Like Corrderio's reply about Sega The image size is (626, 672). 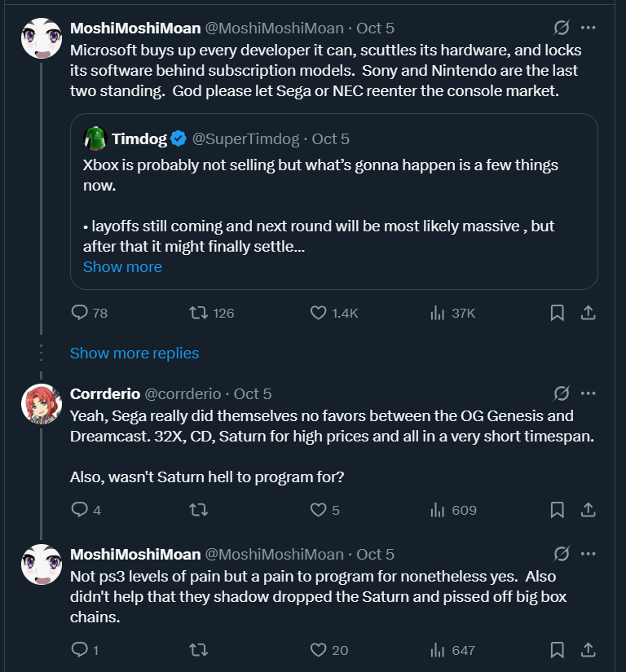coord(319,510)
